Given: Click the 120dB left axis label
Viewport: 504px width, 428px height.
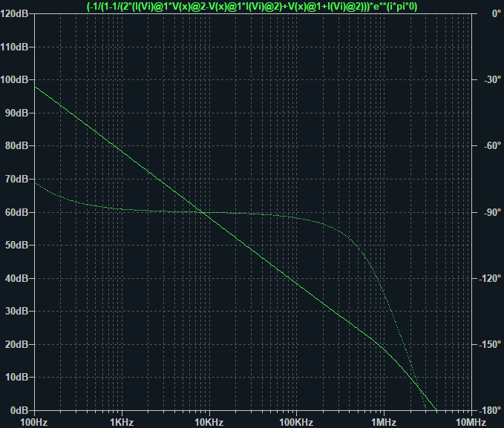Looking at the screenshot, I should pos(14,14).
